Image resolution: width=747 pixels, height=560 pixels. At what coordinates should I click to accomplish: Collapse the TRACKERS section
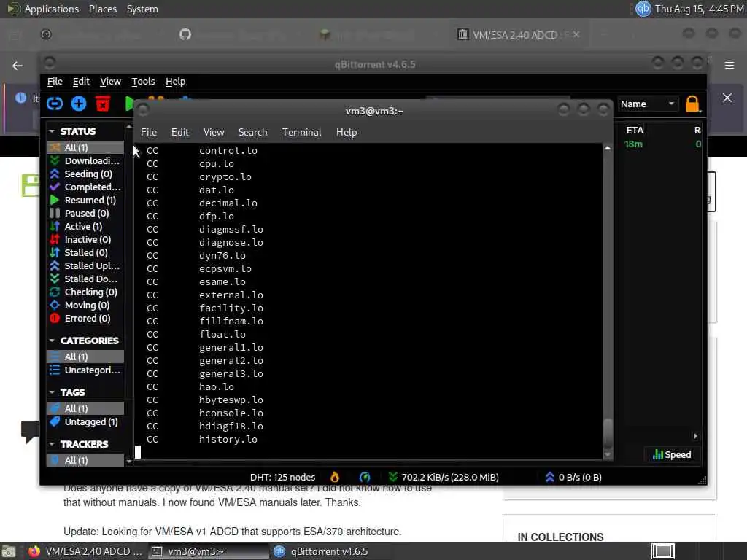point(52,444)
